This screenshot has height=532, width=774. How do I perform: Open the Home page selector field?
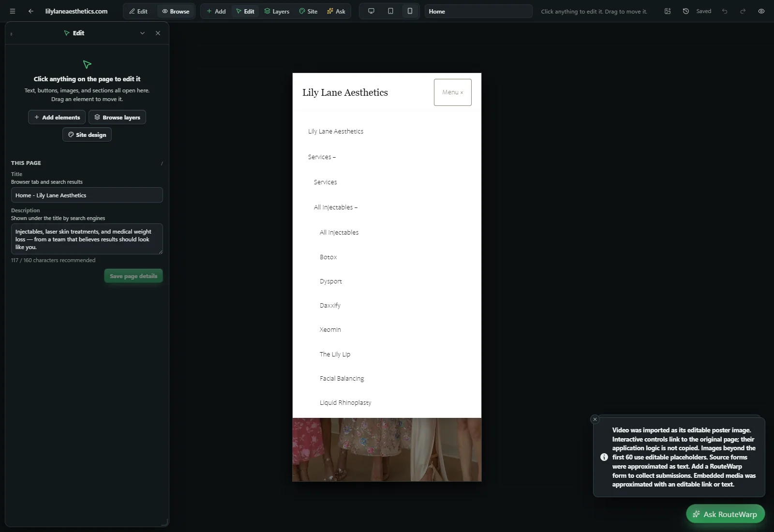(x=478, y=11)
